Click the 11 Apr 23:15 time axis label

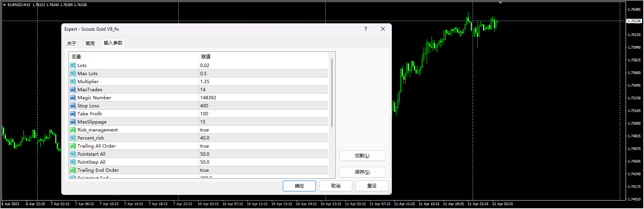[478, 204]
